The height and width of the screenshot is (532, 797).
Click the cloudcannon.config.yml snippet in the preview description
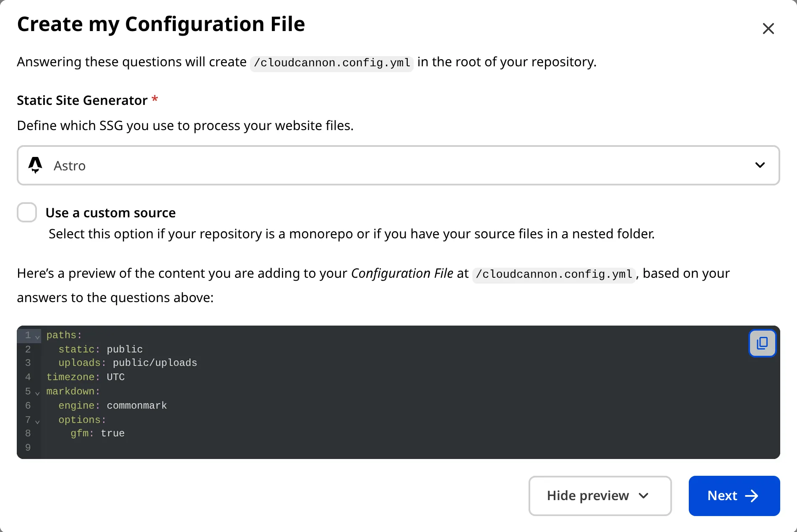tap(554, 274)
